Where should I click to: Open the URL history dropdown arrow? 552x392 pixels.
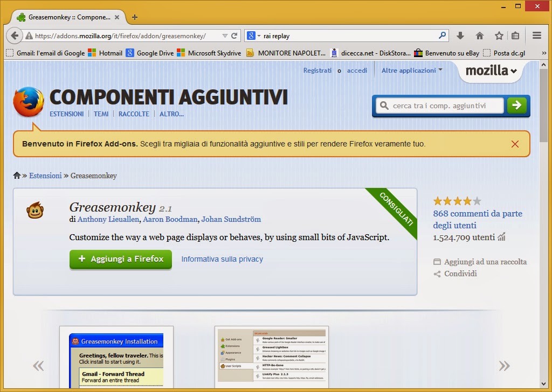coord(225,36)
